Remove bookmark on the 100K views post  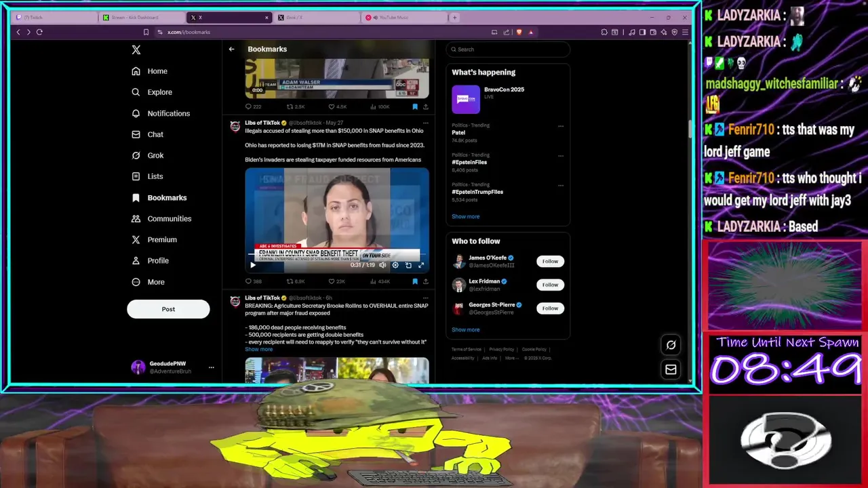click(415, 106)
